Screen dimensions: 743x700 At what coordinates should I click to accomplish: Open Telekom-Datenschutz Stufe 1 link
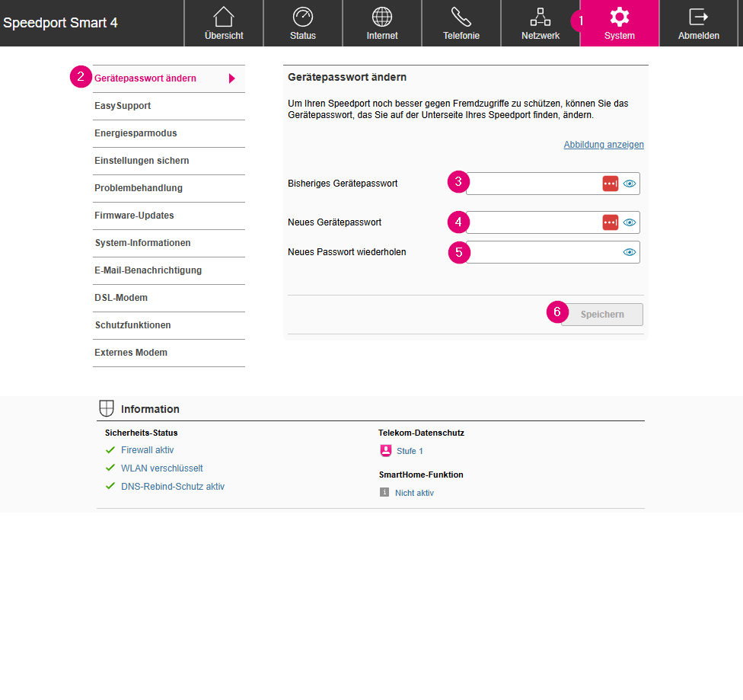[410, 451]
